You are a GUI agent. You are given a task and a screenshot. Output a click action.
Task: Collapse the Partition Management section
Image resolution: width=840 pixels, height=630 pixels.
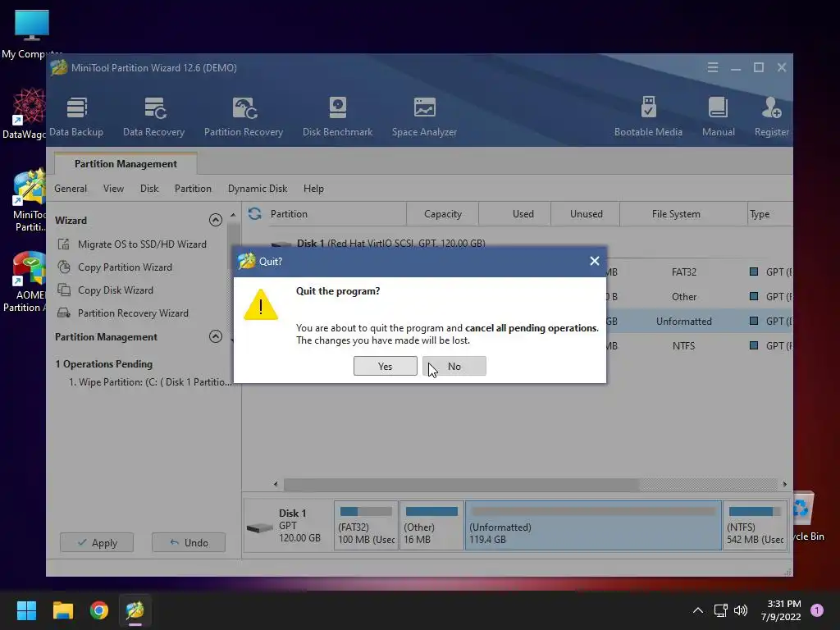pyautogui.click(x=216, y=336)
